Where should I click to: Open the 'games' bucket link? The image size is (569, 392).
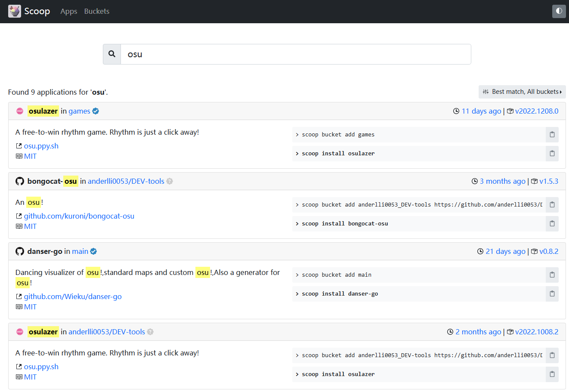[79, 111]
